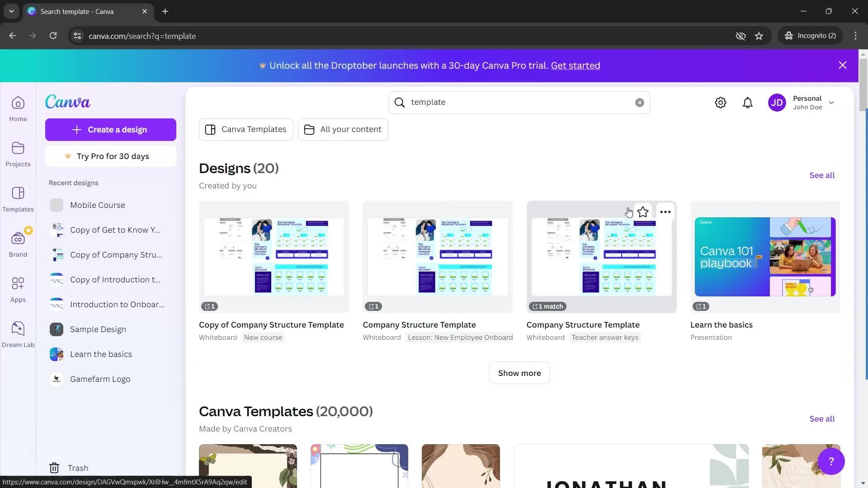See all Canva Templates results

822,419
